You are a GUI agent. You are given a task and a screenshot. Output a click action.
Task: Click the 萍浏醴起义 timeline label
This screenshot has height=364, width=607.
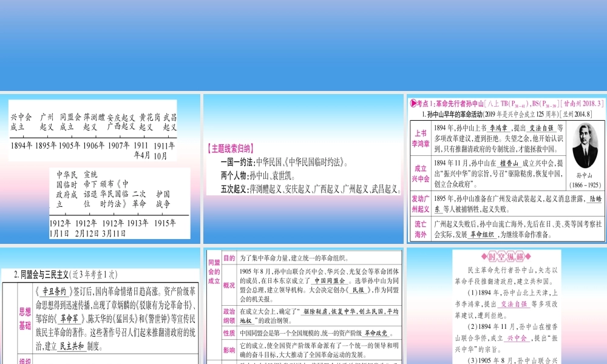point(94,122)
